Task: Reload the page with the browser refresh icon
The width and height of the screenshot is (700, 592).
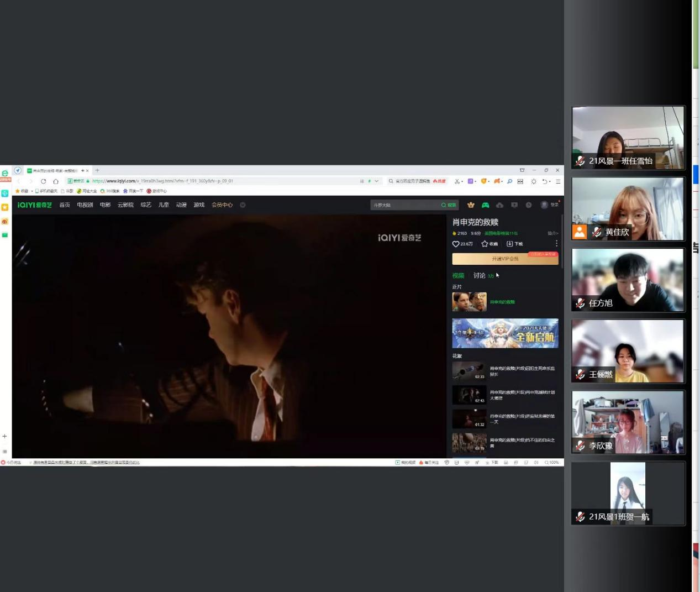Action: click(x=43, y=181)
